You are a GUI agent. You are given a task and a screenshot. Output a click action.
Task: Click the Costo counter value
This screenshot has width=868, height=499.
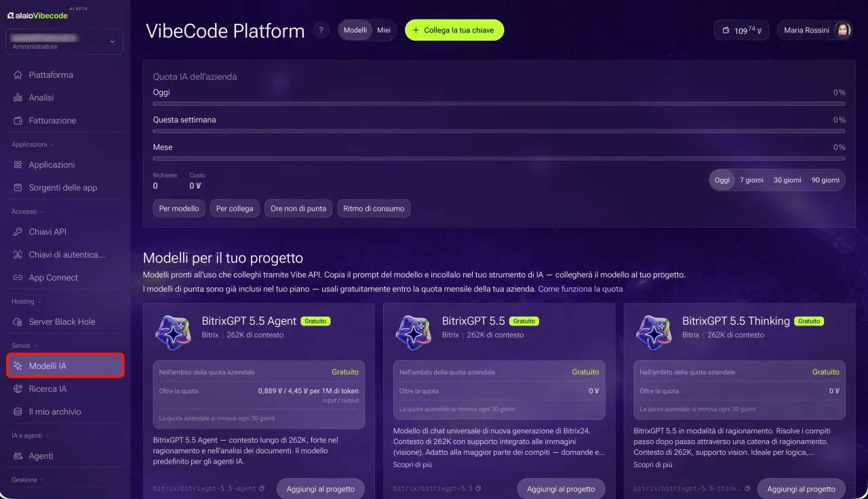195,186
